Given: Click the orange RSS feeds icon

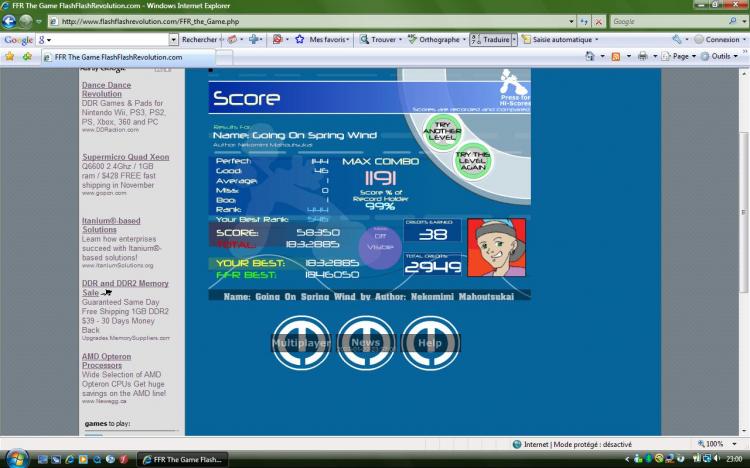Looking at the screenshot, I should (616, 56).
